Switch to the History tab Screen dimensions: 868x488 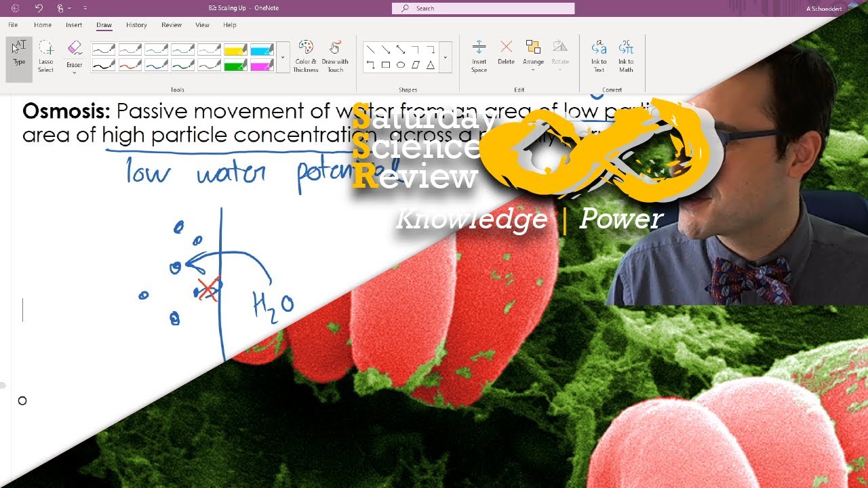tap(136, 25)
